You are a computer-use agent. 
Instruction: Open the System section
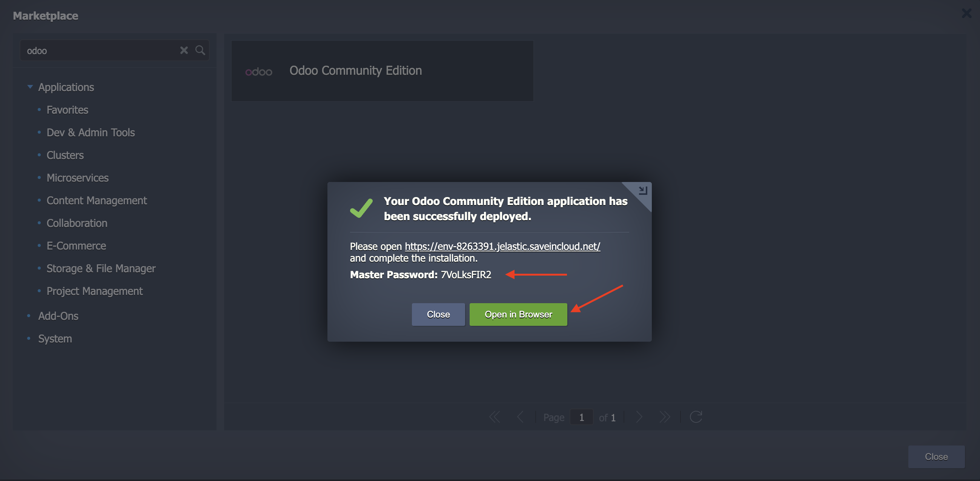point(55,339)
